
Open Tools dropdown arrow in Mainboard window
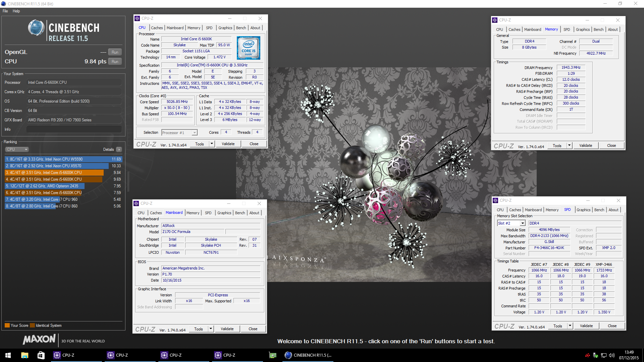[211, 329]
